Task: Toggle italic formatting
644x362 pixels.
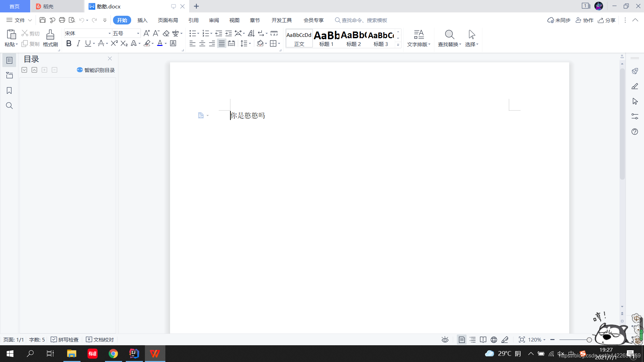Action: click(78, 43)
